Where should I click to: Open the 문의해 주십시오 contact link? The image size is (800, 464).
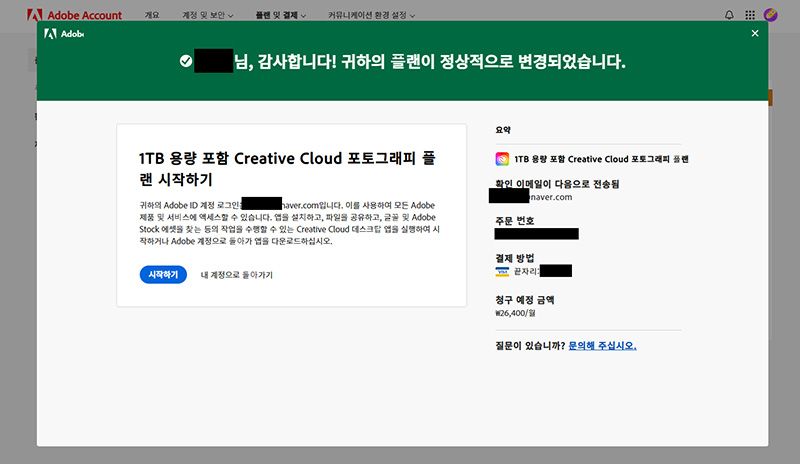[602, 346]
